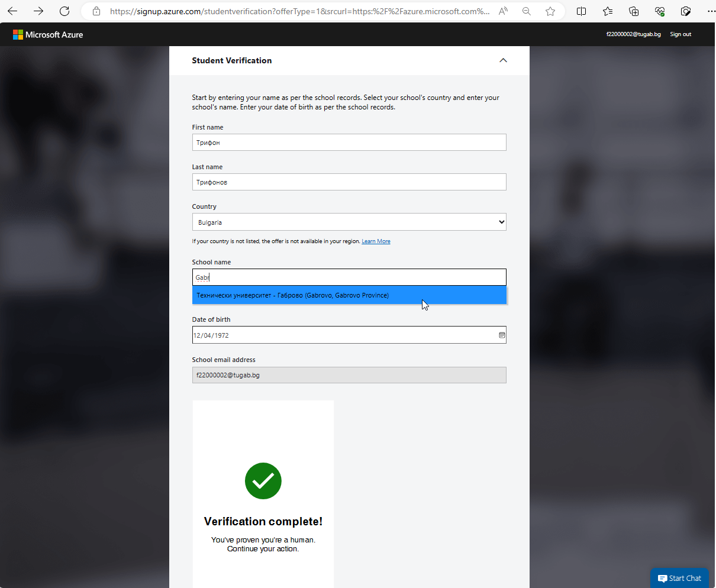Add this page to favorites

(x=550, y=11)
